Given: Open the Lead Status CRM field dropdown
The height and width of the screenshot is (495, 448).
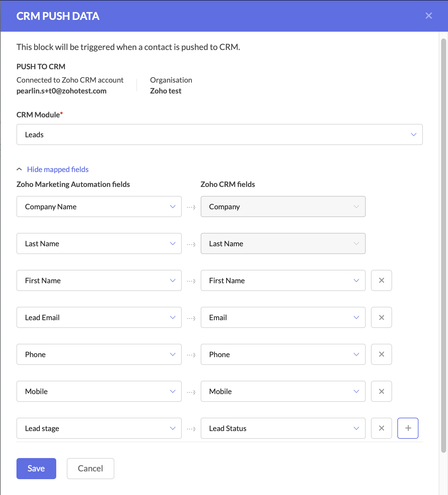Looking at the screenshot, I should [283, 428].
